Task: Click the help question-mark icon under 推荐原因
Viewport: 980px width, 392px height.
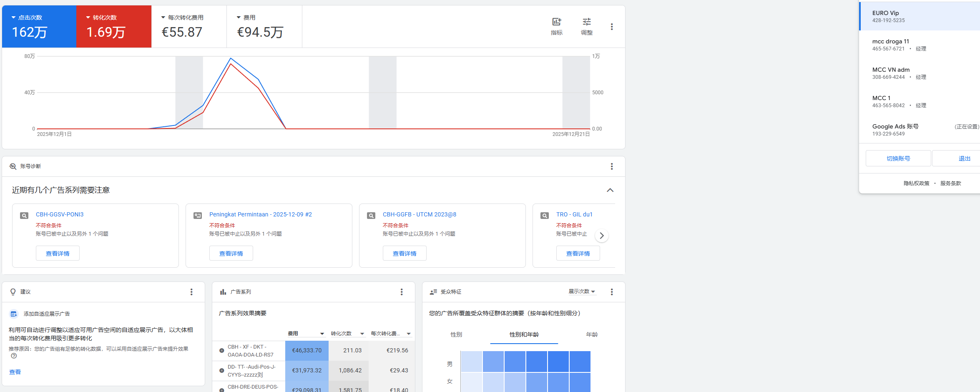Action: tap(14, 356)
